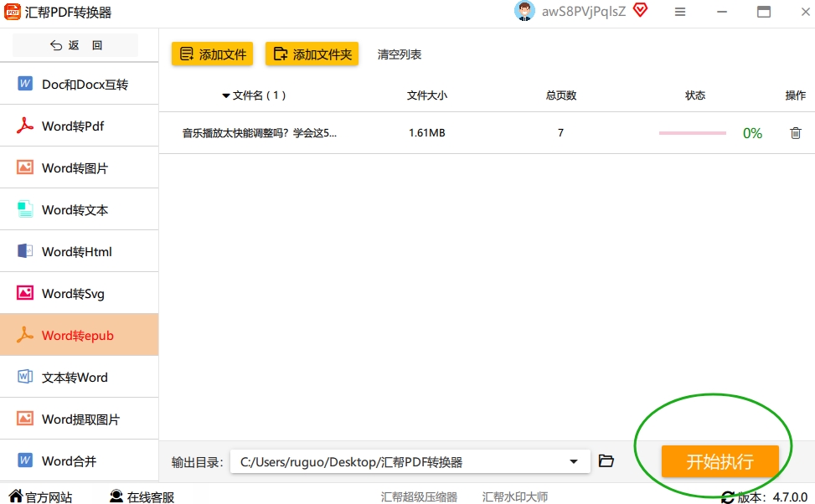Open the Doc和Docx互转 tab
This screenshot has width=815, height=504.
[x=79, y=84]
